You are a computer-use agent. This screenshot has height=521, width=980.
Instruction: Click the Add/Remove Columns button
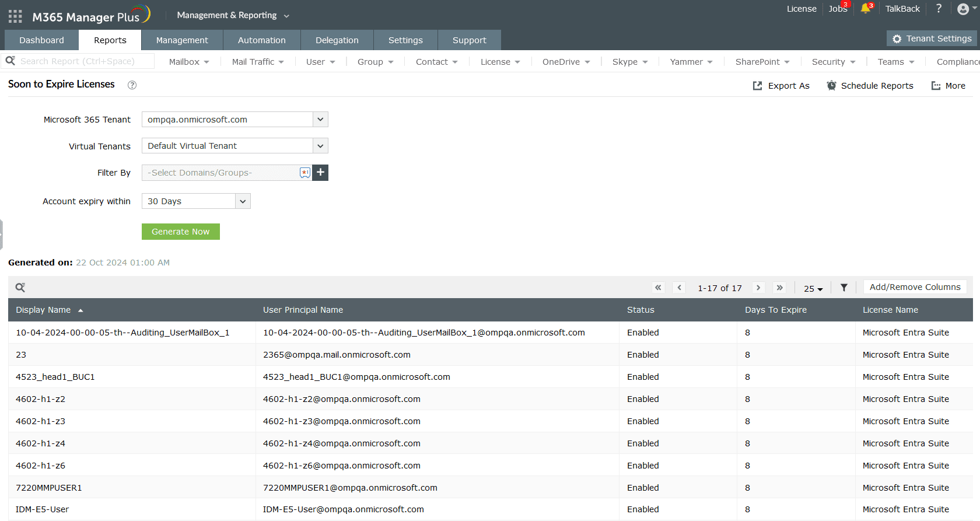click(915, 287)
